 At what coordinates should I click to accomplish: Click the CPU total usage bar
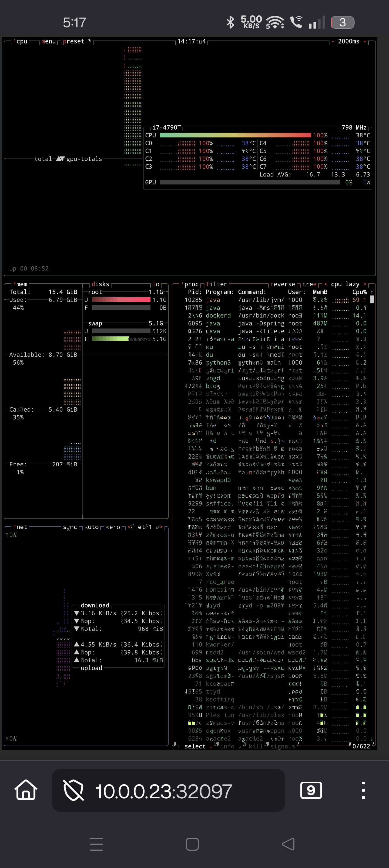click(x=236, y=135)
